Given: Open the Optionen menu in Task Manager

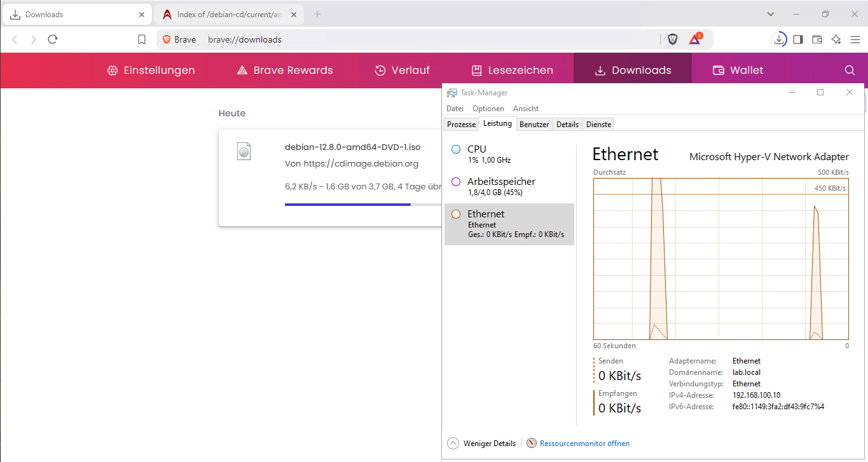Looking at the screenshot, I should click(488, 109).
